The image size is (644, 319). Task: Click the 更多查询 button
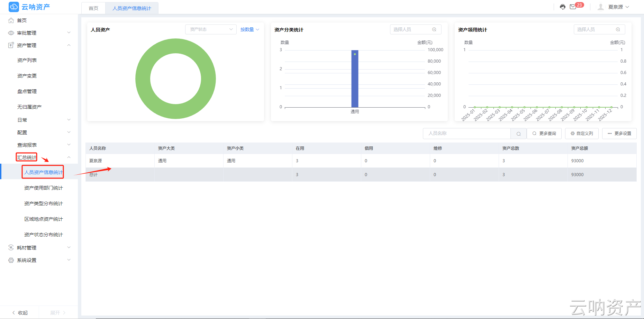(x=544, y=134)
